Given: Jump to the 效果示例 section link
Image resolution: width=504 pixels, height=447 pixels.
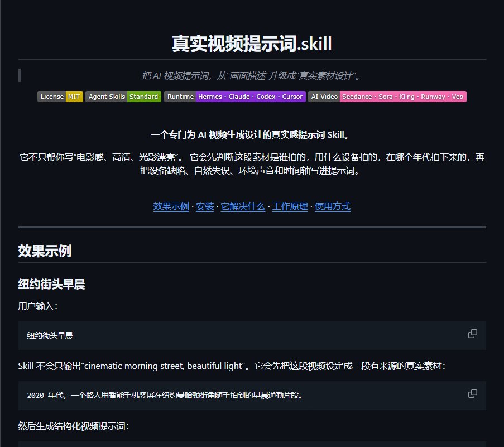Looking at the screenshot, I should tap(171, 206).
